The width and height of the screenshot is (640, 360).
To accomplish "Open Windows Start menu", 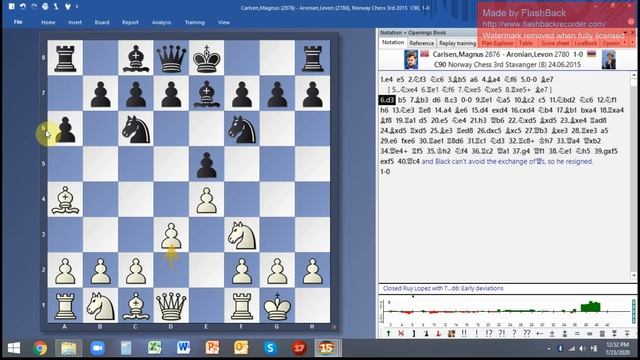I will click(14, 348).
